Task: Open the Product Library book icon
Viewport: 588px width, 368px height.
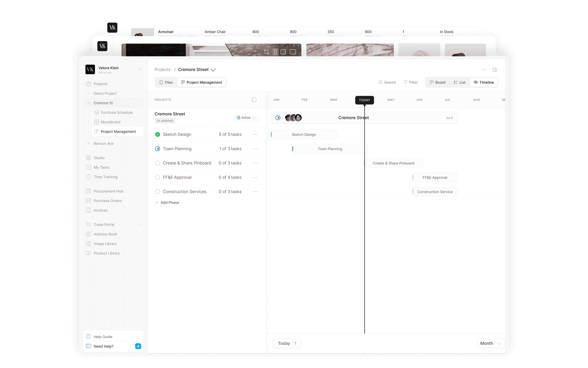Action: [x=88, y=253]
